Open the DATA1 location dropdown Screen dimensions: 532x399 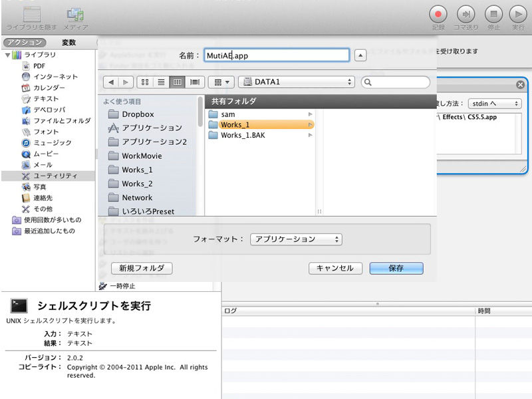[x=297, y=82]
